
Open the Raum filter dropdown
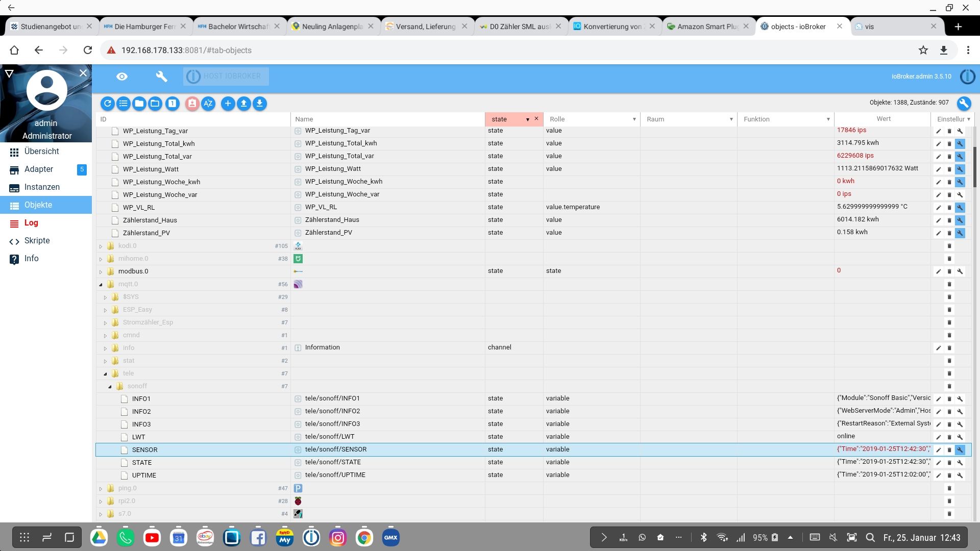coord(731,119)
